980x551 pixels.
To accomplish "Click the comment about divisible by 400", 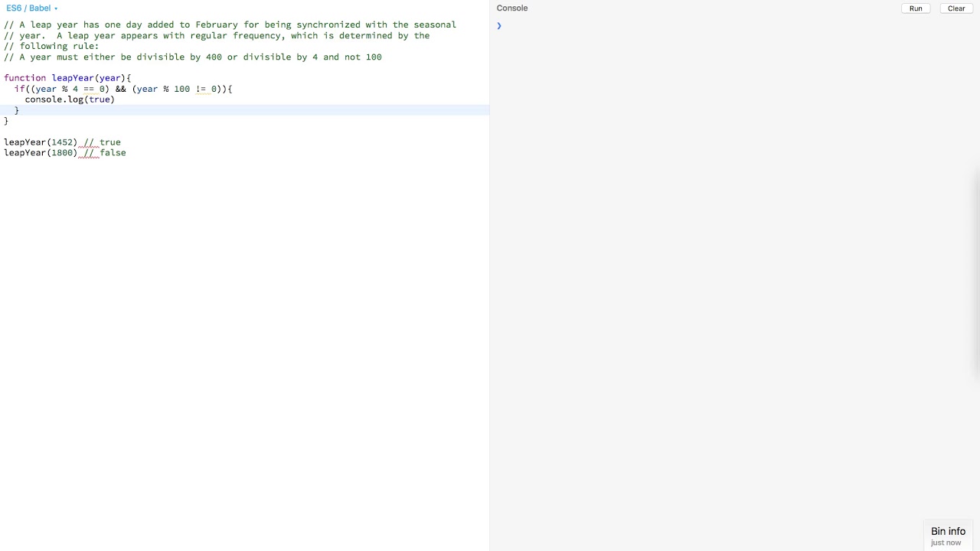I will click(x=193, y=57).
